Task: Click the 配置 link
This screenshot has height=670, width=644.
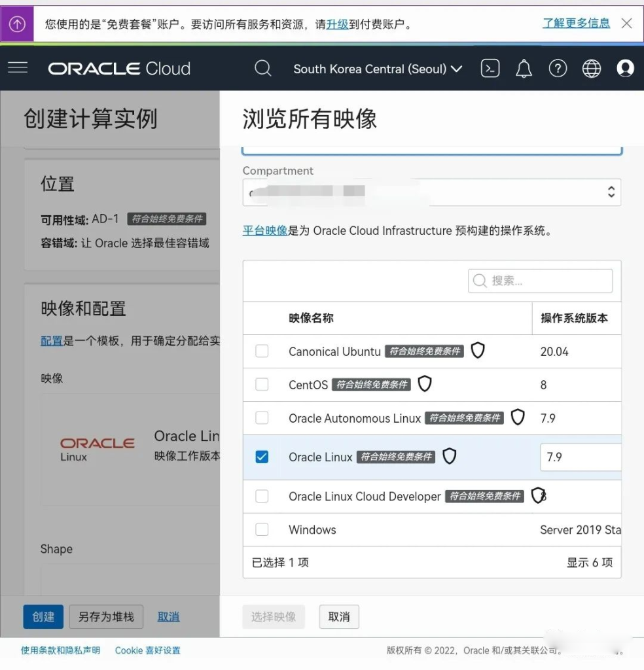Action: pos(52,340)
